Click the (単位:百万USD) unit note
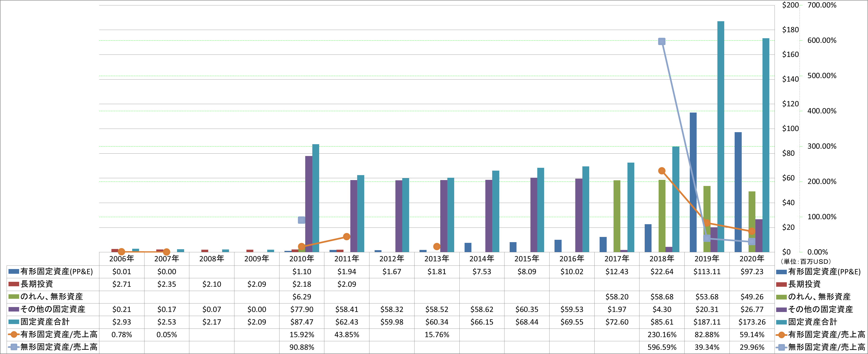Viewport: 868px width, 354px height. pos(805,261)
